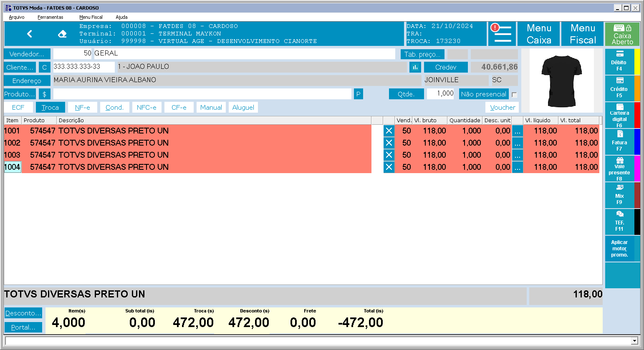
Task: Click the Produto... button
Action: pyautogui.click(x=20, y=94)
